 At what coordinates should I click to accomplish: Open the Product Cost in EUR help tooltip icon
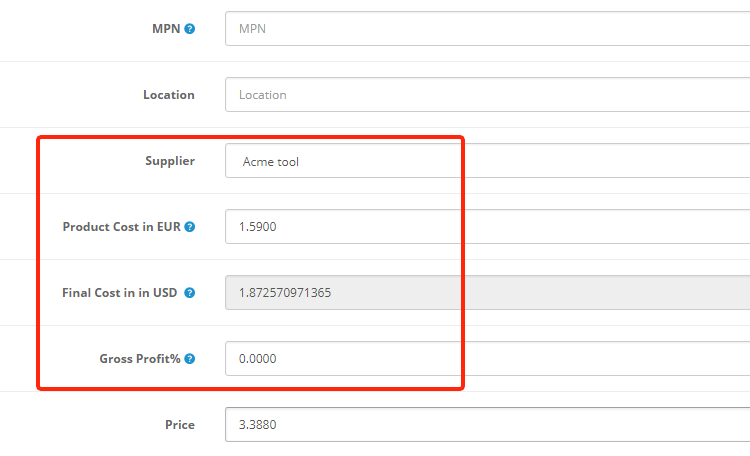190,227
